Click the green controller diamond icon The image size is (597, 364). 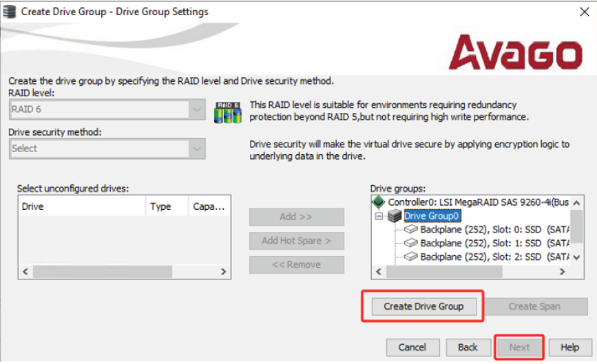(379, 202)
